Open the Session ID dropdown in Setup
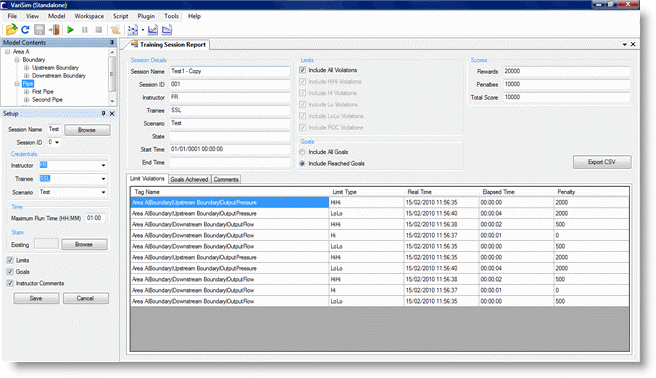The width and height of the screenshot is (656, 378). [x=57, y=142]
